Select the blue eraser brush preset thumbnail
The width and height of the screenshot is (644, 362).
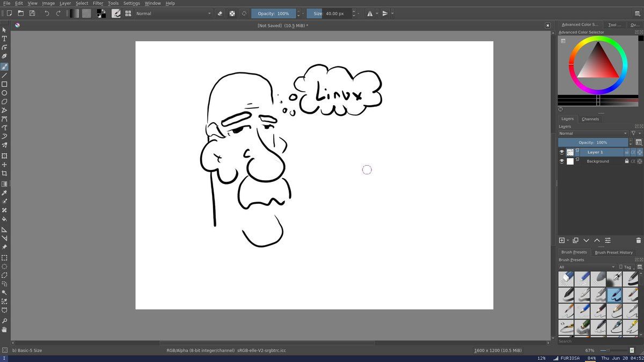click(x=566, y=279)
